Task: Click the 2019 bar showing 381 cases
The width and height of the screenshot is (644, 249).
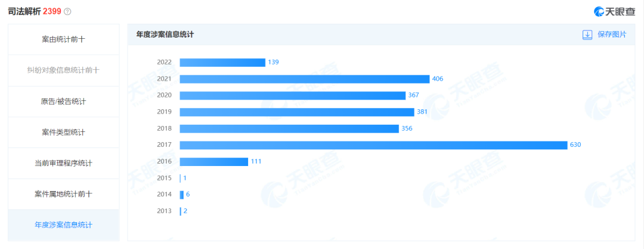Action: coord(297,112)
